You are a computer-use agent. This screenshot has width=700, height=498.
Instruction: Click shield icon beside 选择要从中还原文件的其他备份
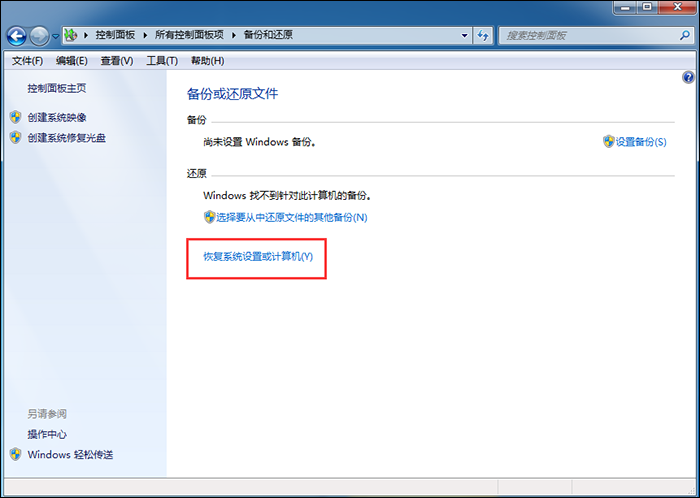pos(209,217)
